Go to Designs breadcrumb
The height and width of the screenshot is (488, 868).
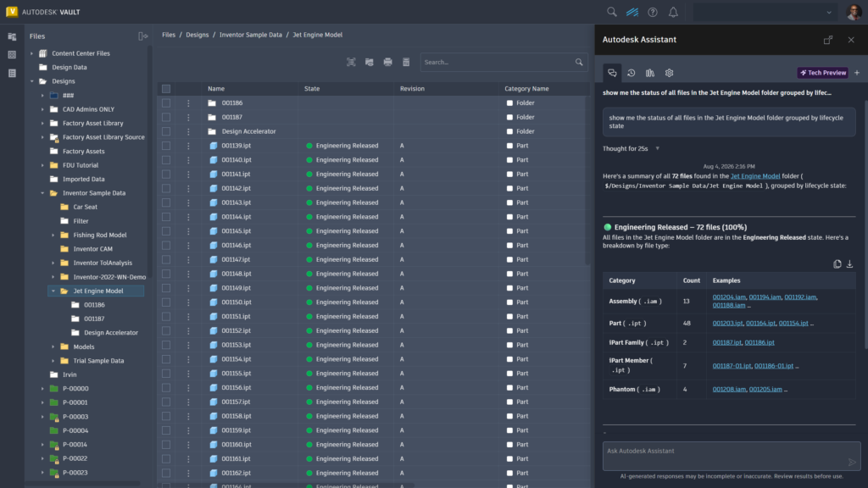tap(197, 35)
